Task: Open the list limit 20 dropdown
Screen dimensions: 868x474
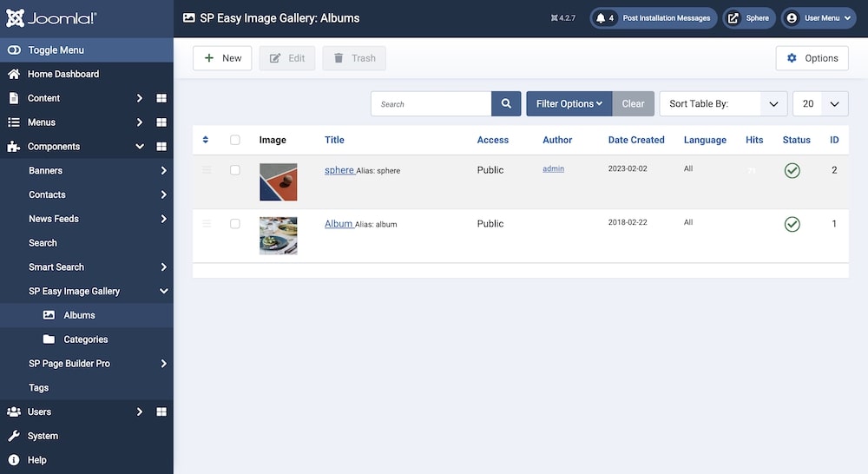Action: point(820,104)
